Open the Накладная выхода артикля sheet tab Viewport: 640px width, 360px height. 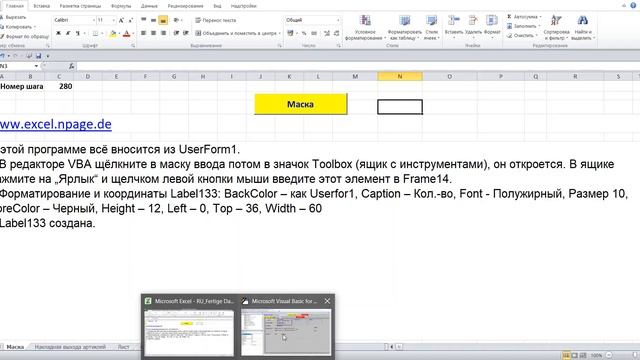click(70, 347)
